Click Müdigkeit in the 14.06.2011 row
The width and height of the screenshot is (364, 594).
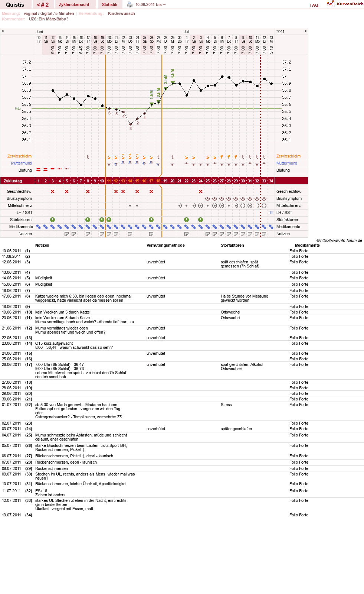(x=43, y=278)
